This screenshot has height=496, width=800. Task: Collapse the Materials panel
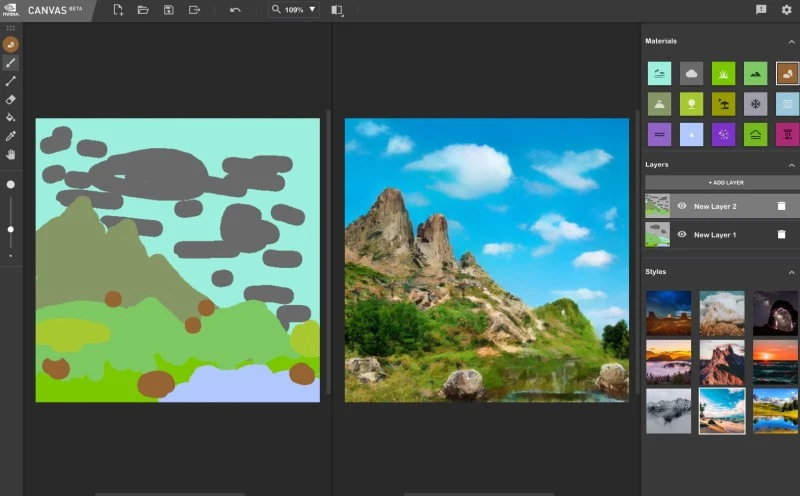(x=791, y=41)
